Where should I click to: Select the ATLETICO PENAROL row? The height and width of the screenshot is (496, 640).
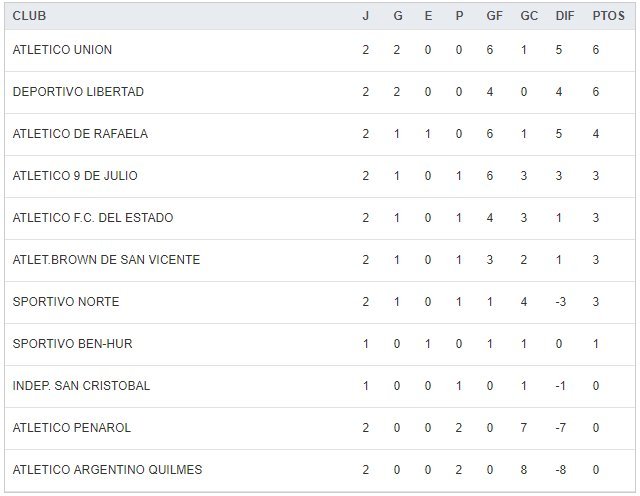pyautogui.click(x=71, y=428)
